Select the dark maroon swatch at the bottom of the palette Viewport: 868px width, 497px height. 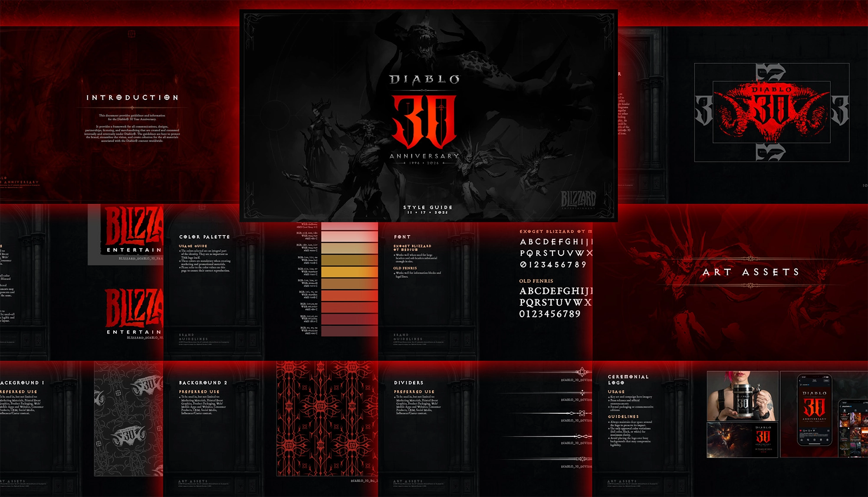(349, 331)
